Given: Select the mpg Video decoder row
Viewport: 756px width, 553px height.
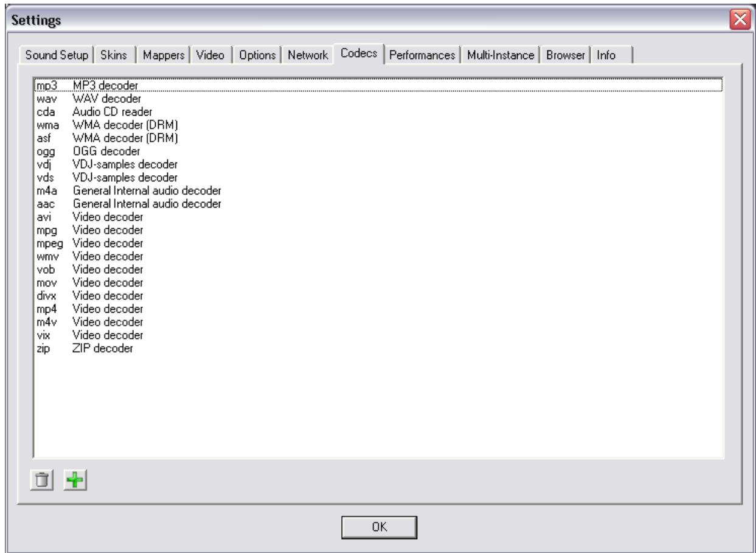Looking at the screenshot, I should point(378,230).
